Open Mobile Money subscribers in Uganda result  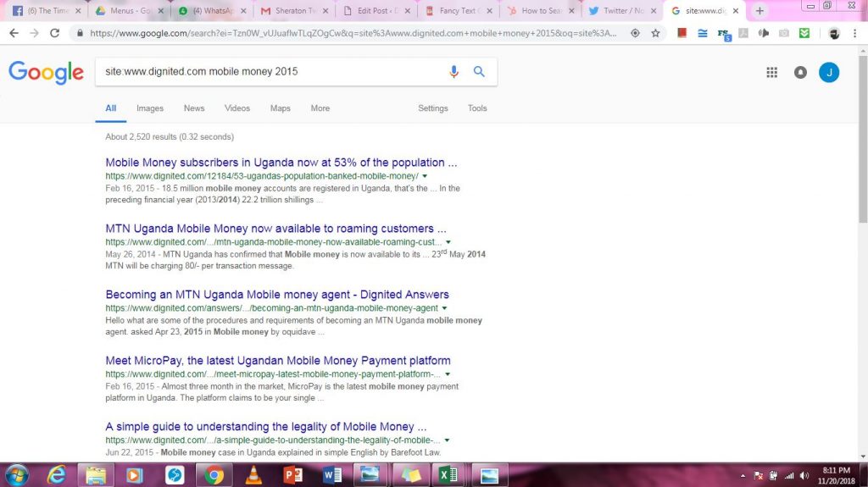[x=281, y=163]
